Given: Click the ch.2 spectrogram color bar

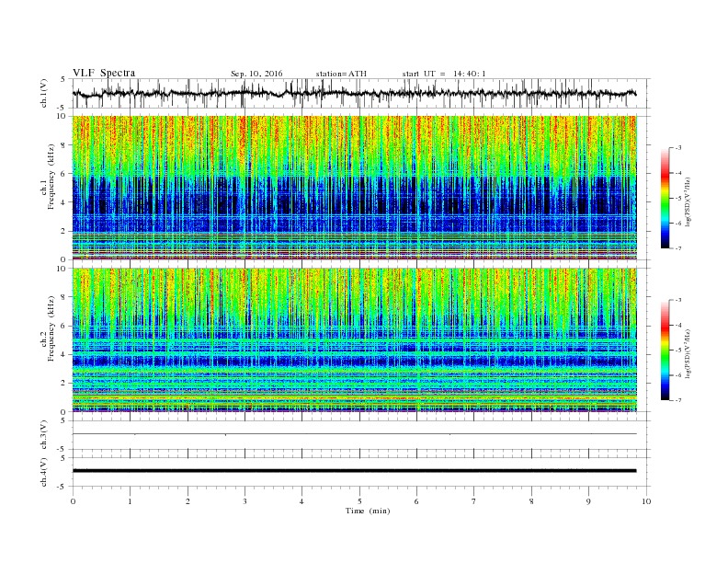Looking at the screenshot, I should (665, 350).
